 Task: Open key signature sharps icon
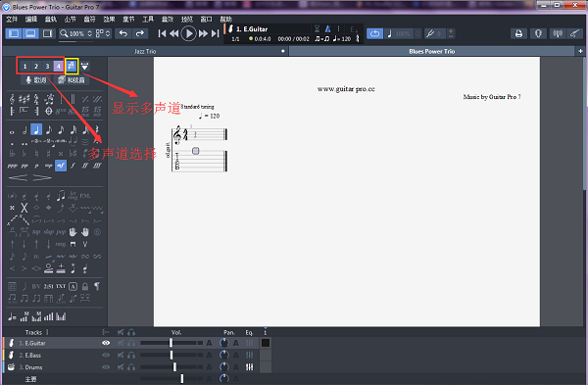point(24,99)
